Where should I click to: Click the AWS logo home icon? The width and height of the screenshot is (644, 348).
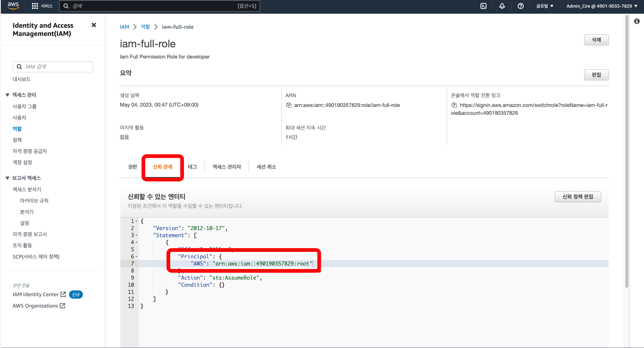click(13, 6)
